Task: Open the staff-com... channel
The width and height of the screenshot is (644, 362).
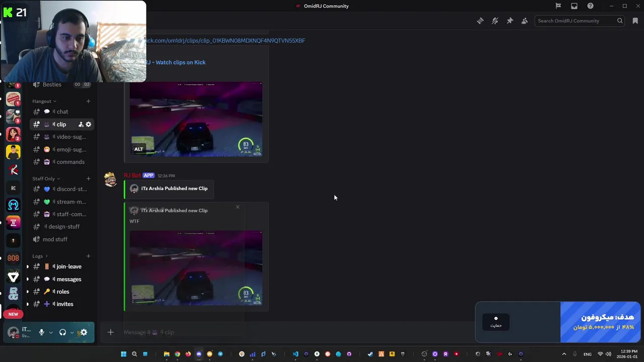Action: [61, 214]
